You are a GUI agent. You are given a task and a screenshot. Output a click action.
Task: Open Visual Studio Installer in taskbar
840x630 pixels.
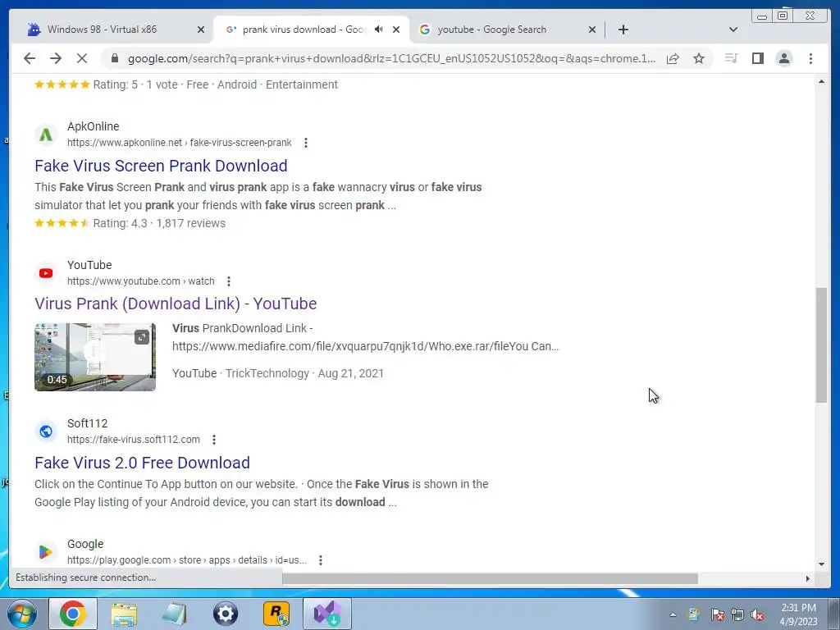click(x=327, y=614)
